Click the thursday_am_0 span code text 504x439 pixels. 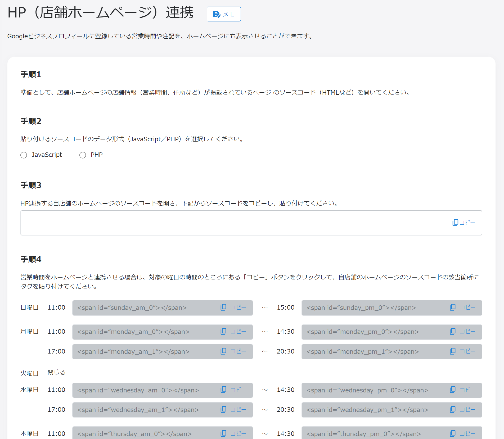coord(134,434)
